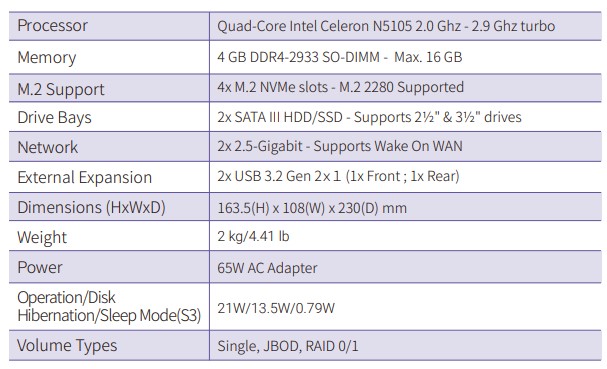Click the 65W AC Adapter value
The image size is (607, 369).
(267, 268)
